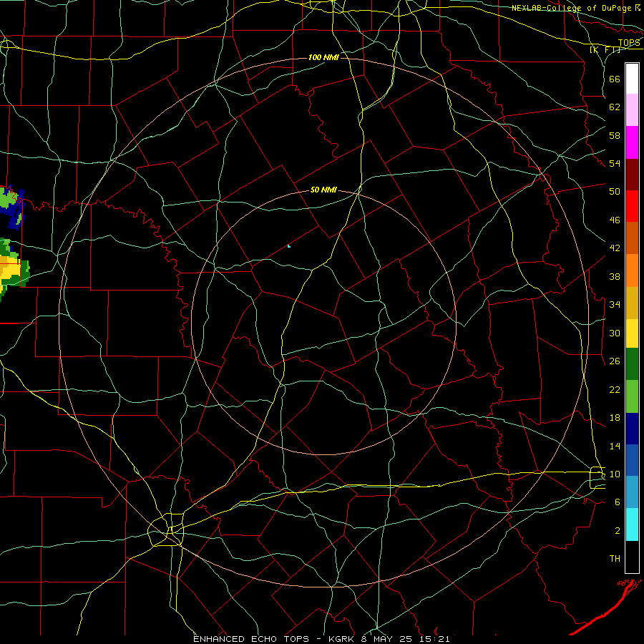
Task: Click the '50 NMI' range ring label
Action: [323, 190]
